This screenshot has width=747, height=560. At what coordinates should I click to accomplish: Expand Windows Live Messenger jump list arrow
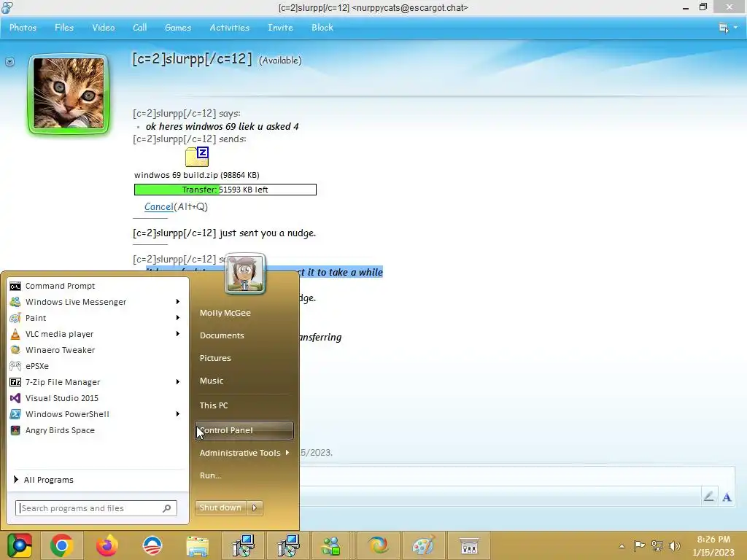tap(178, 301)
